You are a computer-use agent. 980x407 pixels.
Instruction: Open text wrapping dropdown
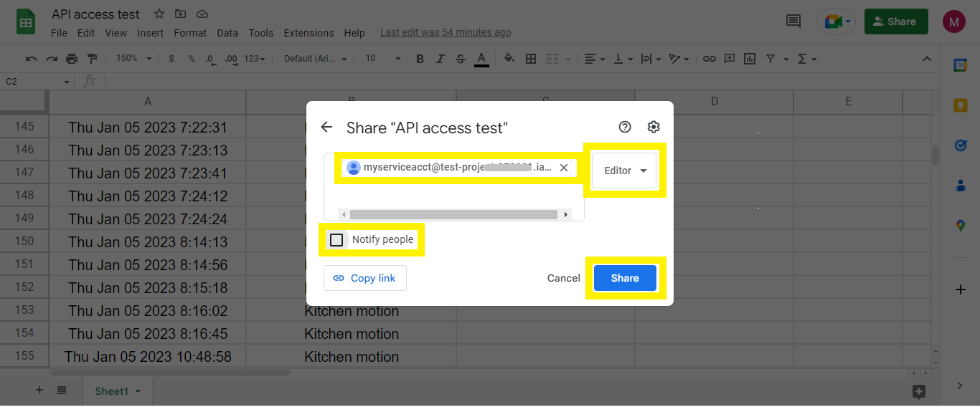click(651, 59)
